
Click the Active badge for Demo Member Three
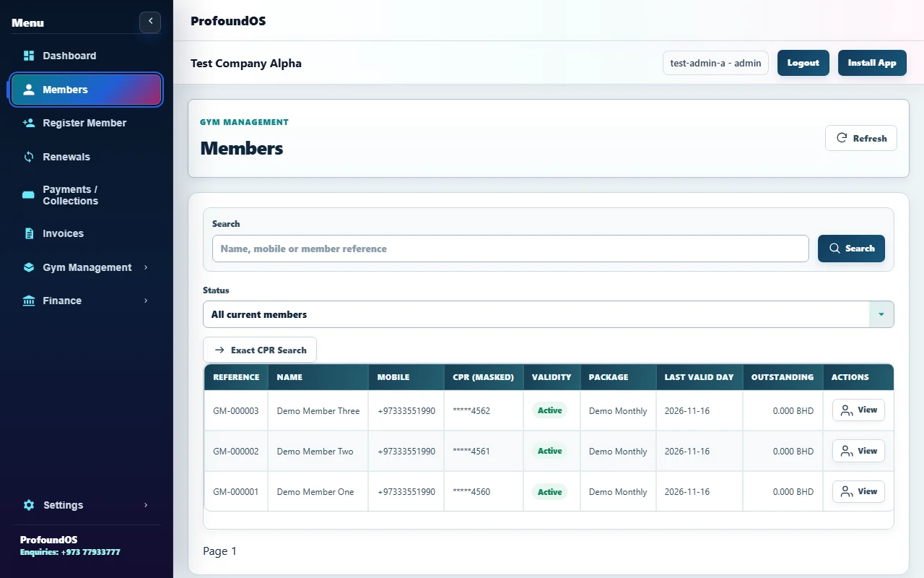[549, 410]
